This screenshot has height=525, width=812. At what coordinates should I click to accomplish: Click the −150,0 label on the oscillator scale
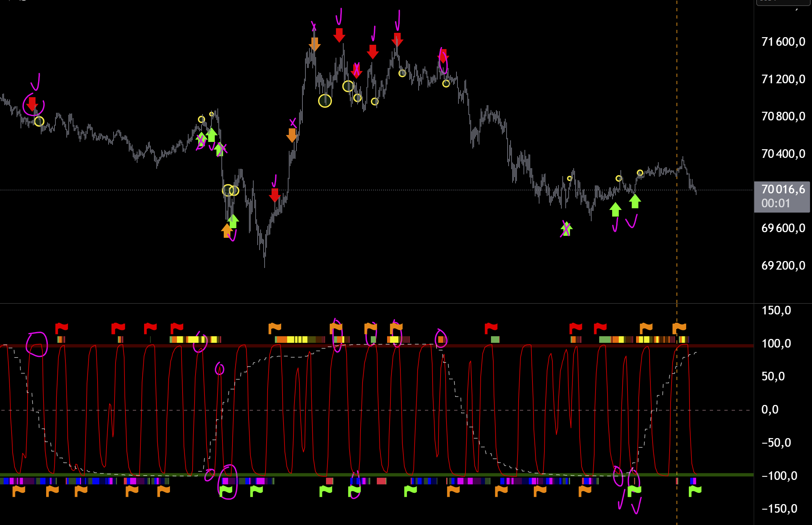click(x=779, y=509)
